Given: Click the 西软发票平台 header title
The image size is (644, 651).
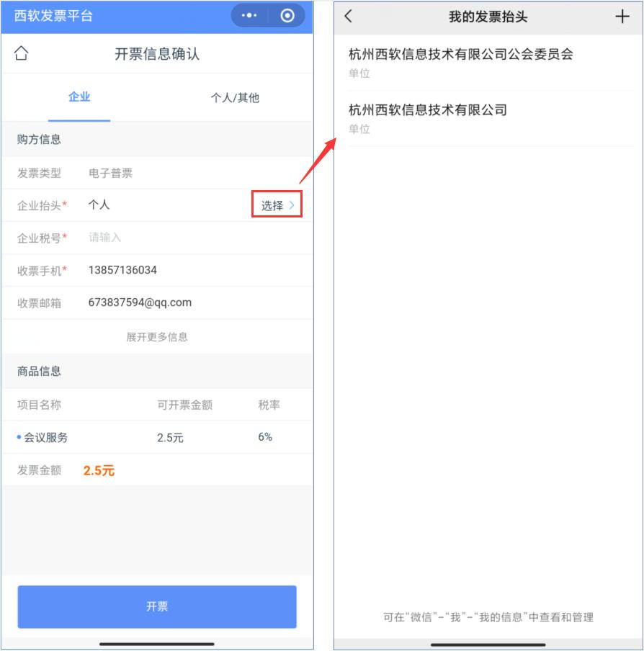Looking at the screenshot, I should coord(53,16).
